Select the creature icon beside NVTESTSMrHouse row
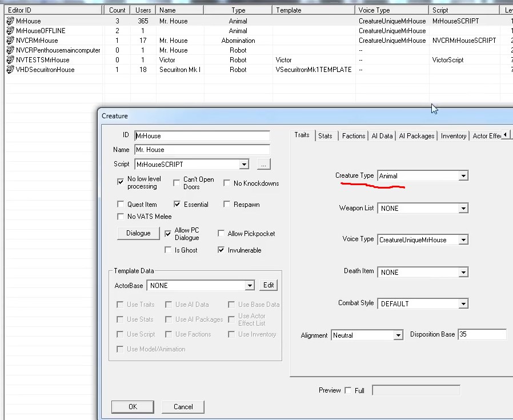The image size is (513, 420). click(10, 60)
